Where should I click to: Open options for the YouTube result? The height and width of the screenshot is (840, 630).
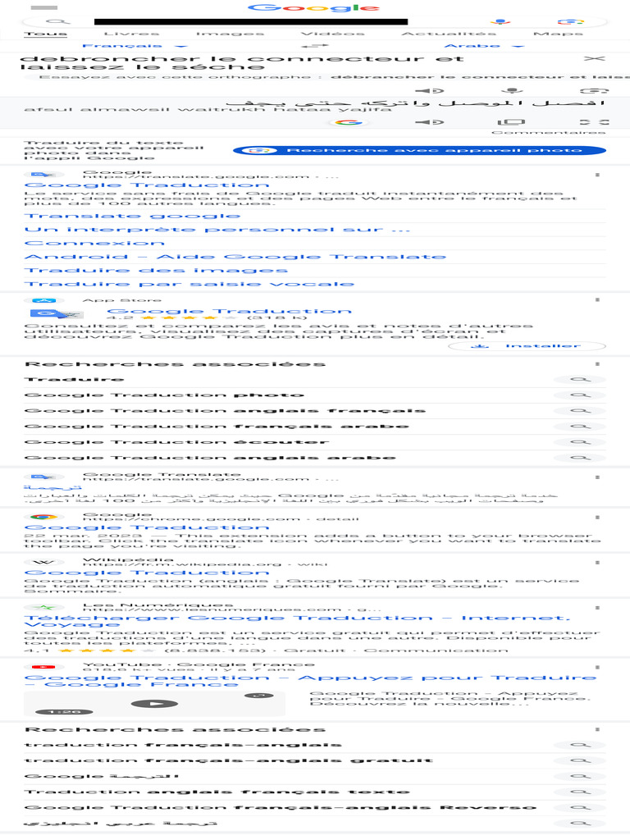click(x=597, y=667)
